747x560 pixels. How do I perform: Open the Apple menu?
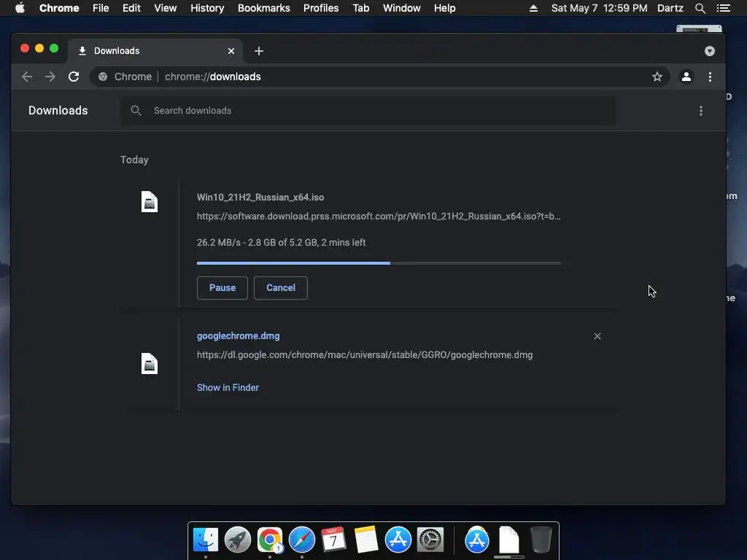click(x=20, y=8)
